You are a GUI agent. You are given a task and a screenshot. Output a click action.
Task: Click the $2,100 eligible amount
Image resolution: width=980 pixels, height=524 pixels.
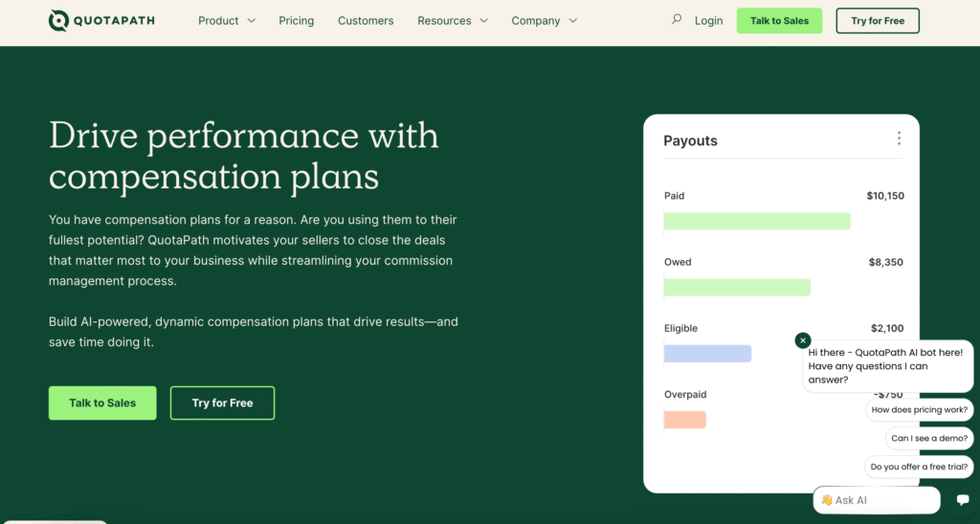(887, 328)
